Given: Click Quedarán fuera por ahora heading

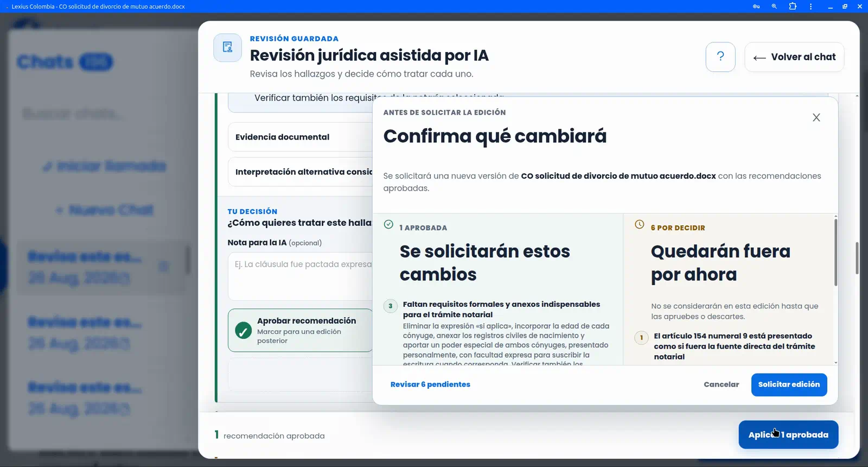Looking at the screenshot, I should tap(720, 263).
